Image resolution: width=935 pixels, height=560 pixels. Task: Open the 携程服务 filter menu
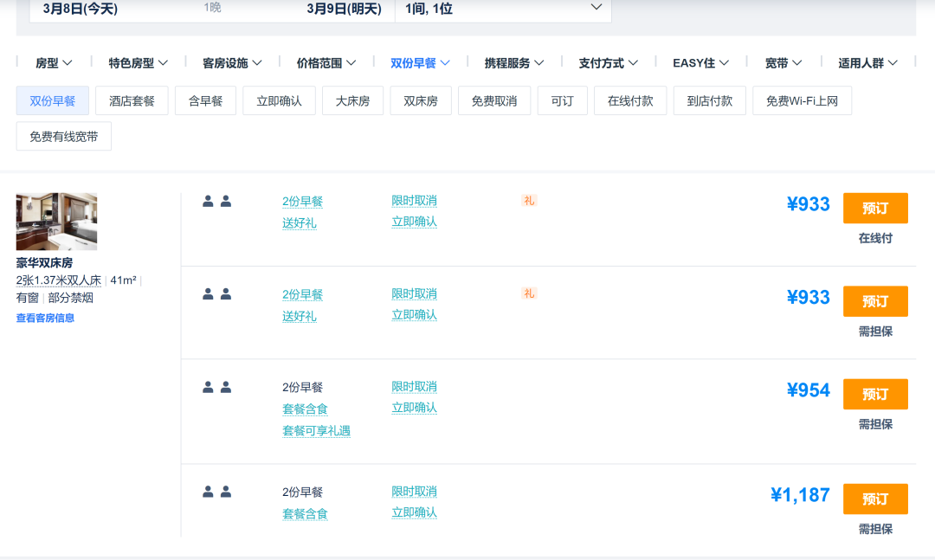513,63
